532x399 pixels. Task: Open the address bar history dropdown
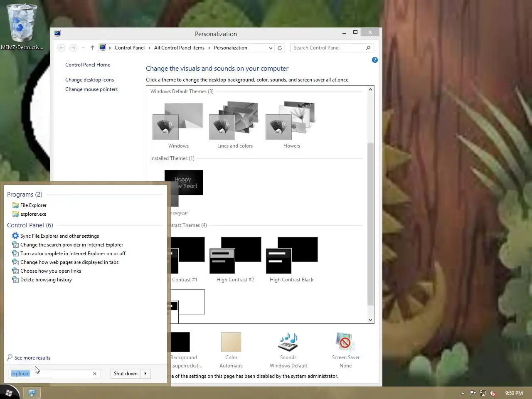point(271,48)
